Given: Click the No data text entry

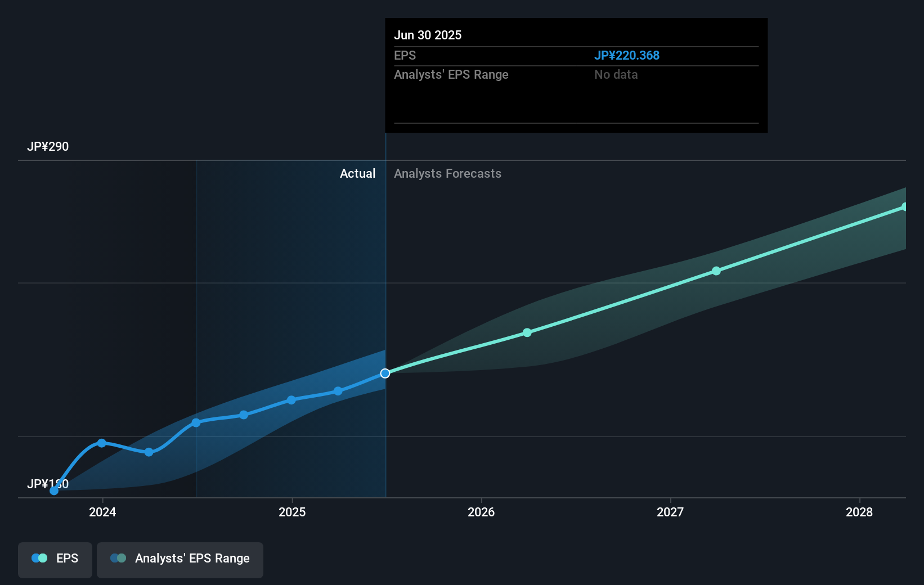Looking at the screenshot, I should pos(616,74).
